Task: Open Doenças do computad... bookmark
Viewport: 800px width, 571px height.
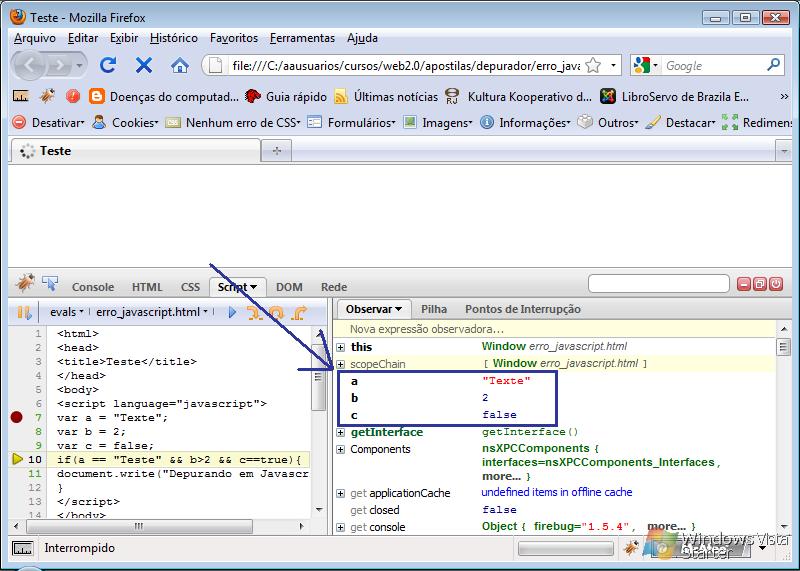Action: (163, 96)
